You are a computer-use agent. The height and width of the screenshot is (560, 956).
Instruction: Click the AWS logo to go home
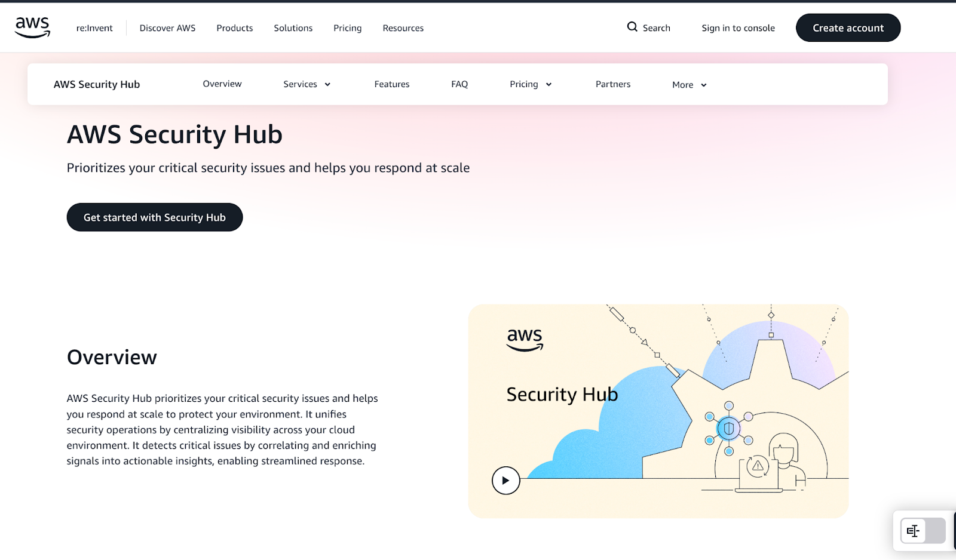[32, 27]
